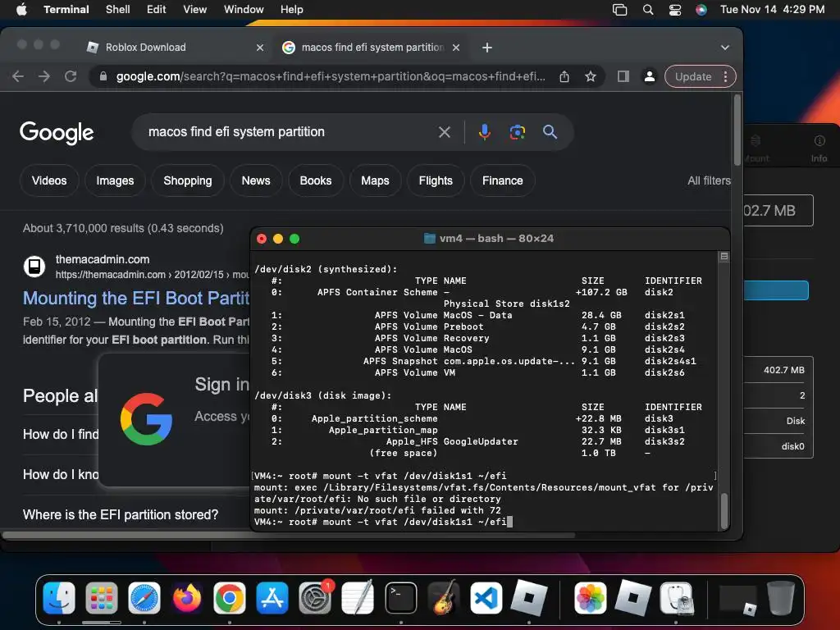The image size is (840, 630).
Task: Bookmark this page with the star
Action: (591, 76)
